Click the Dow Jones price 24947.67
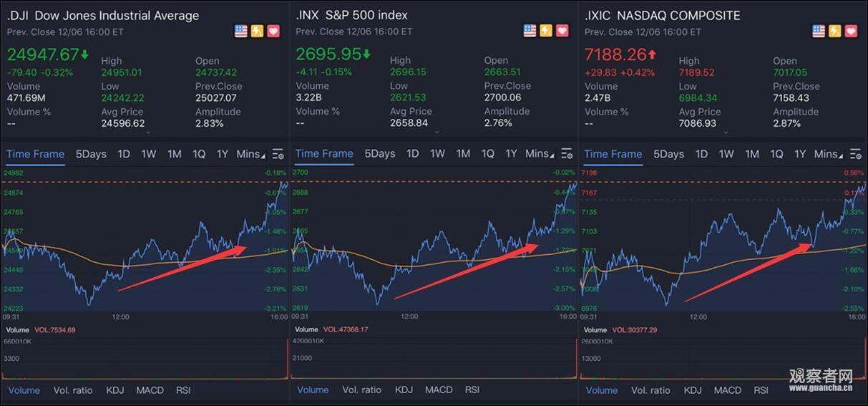868x406 pixels. pyautogui.click(x=43, y=55)
